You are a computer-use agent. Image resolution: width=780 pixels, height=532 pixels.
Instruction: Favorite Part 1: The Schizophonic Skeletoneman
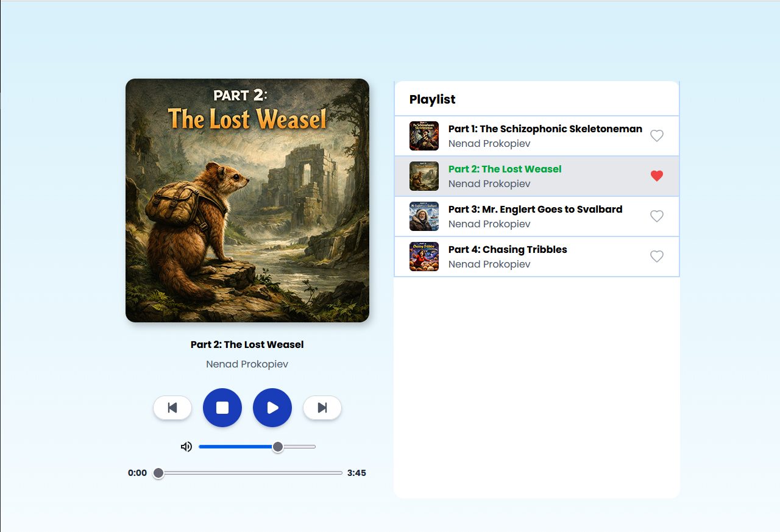click(x=657, y=136)
